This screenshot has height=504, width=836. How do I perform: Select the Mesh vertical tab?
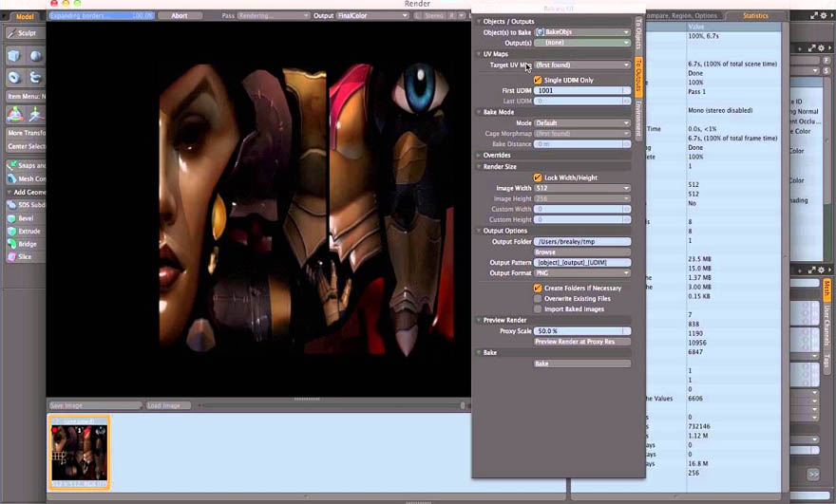[826, 289]
